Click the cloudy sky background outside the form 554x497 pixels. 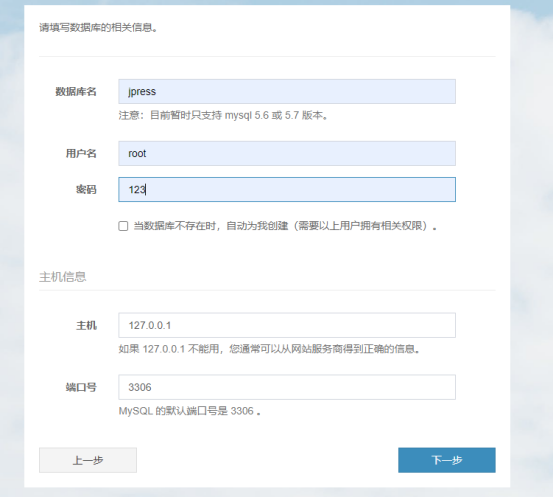[532, 247]
